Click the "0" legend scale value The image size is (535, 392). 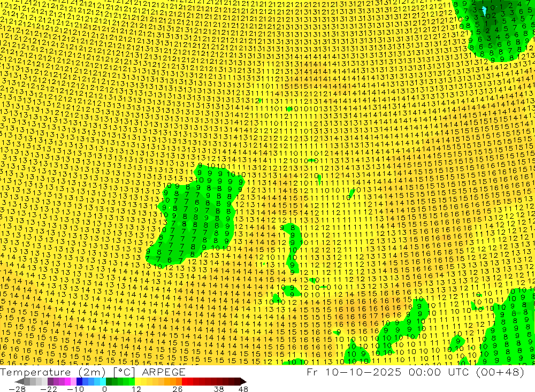(x=105, y=389)
